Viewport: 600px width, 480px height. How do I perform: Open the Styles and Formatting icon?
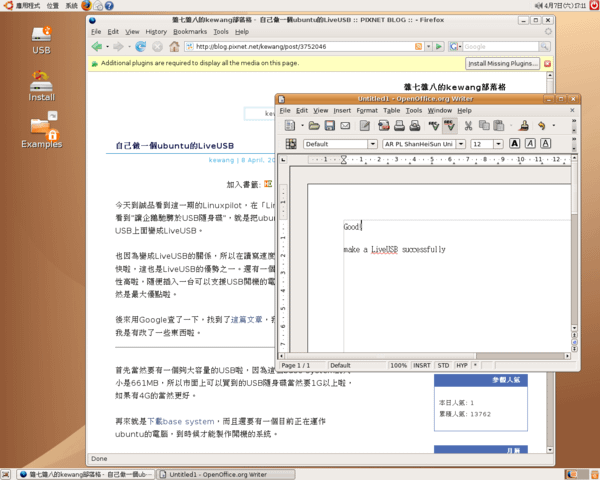point(291,144)
